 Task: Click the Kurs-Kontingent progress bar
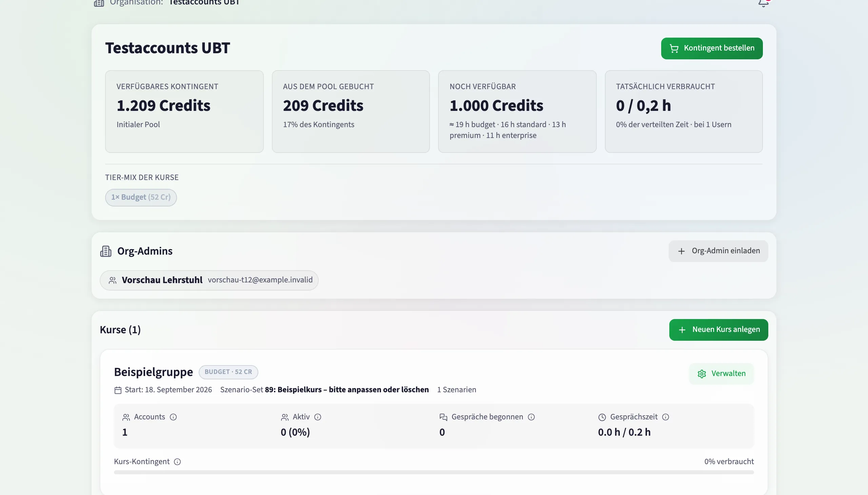click(x=434, y=472)
